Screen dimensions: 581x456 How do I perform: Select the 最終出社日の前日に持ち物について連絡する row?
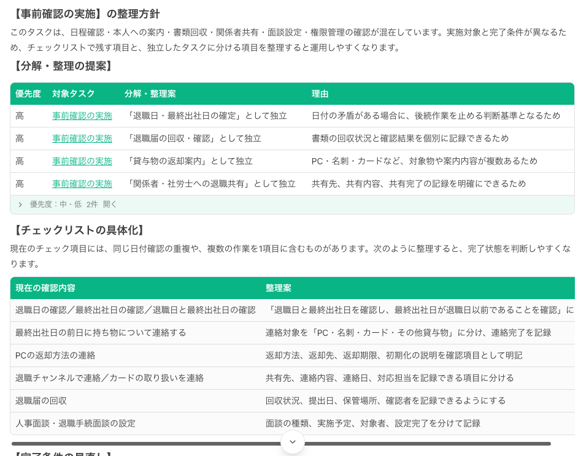click(292, 333)
